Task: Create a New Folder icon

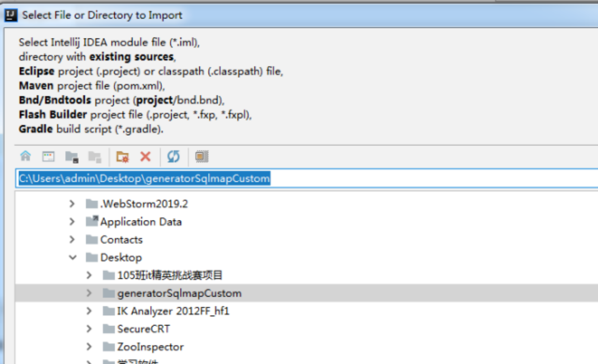Action: point(122,157)
